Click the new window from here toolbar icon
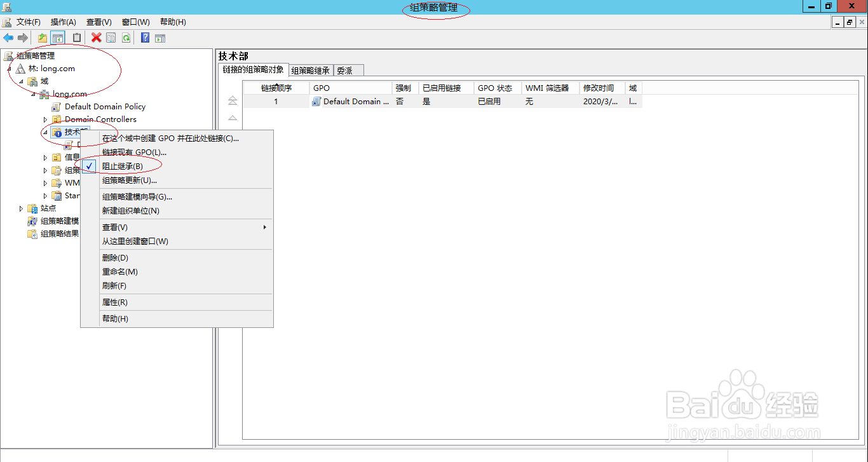868x462 pixels. 159,37
